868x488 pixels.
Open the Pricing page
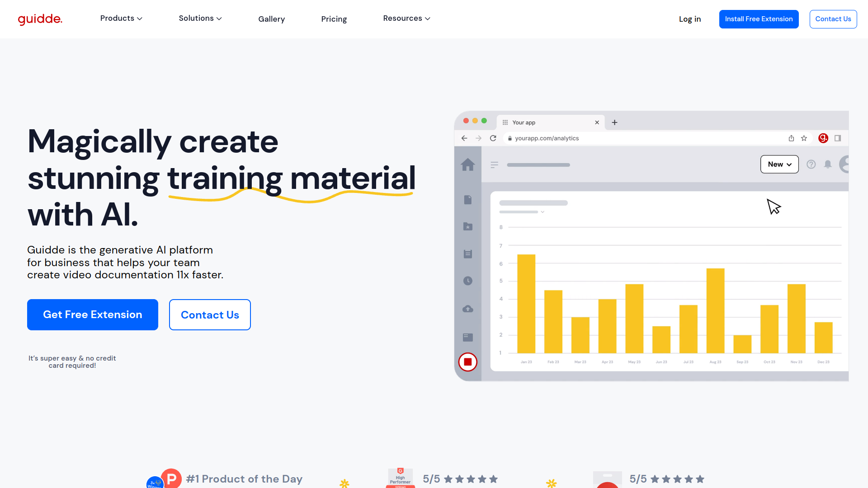pyautogui.click(x=334, y=19)
